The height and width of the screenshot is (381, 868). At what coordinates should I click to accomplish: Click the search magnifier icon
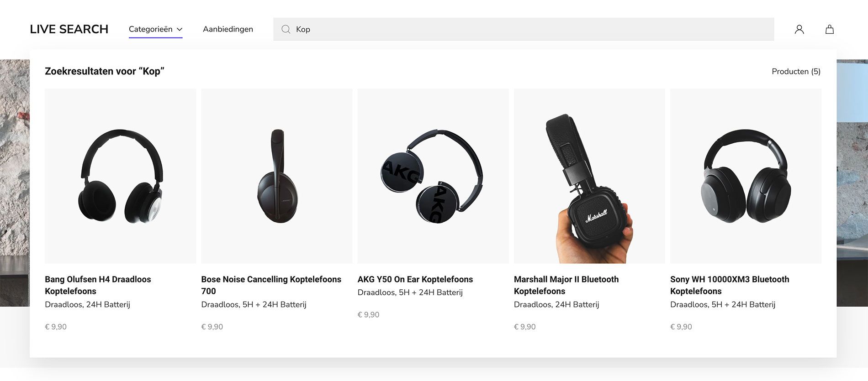286,29
